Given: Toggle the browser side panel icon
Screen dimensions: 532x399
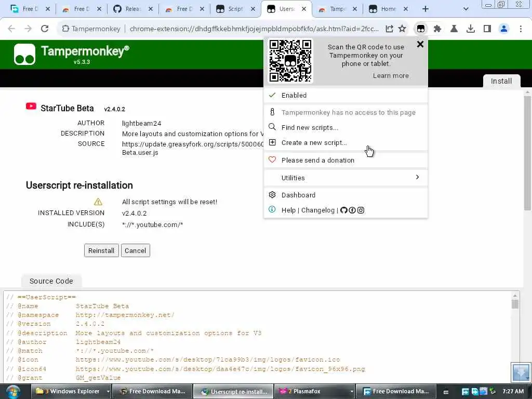Looking at the screenshot, I should 487,29.
